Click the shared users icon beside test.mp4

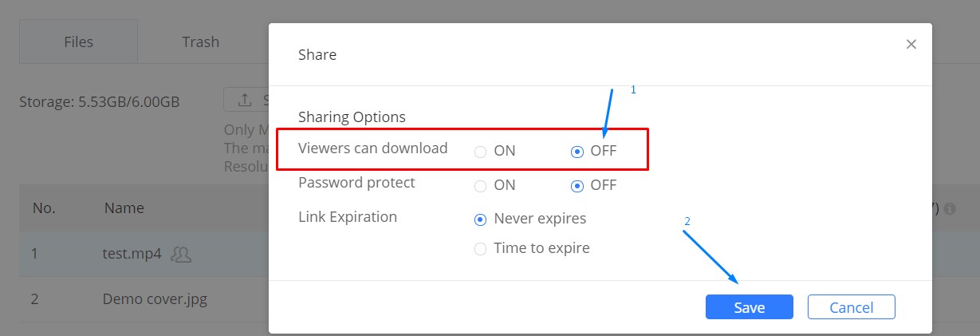point(182,255)
